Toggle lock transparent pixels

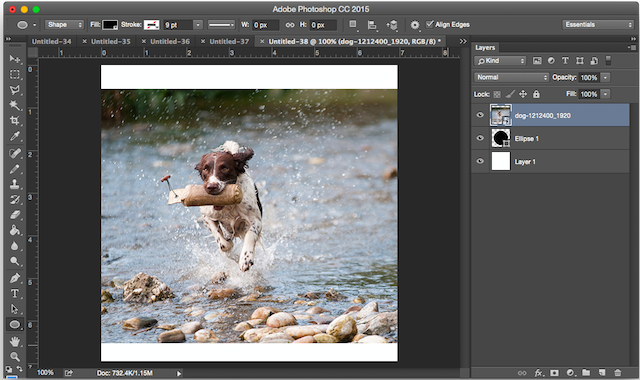coord(497,94)
